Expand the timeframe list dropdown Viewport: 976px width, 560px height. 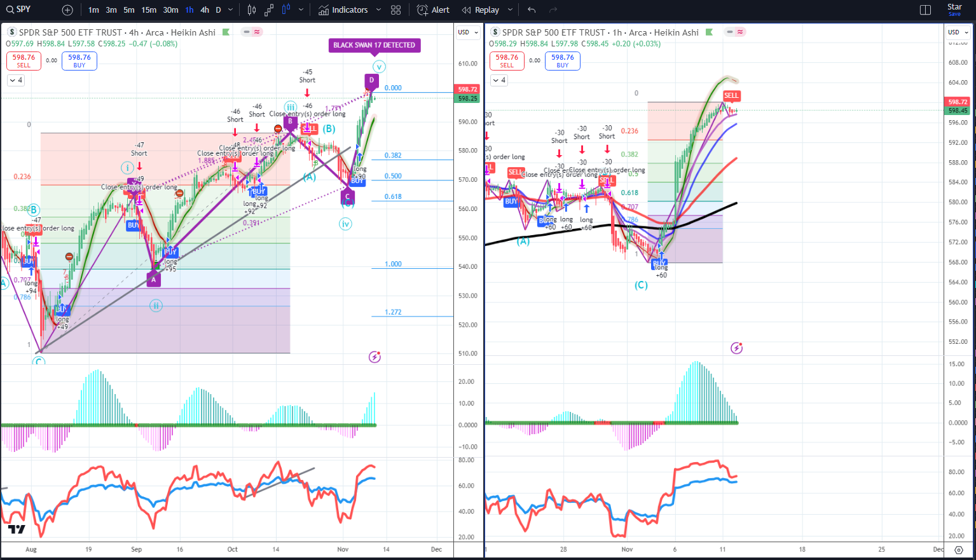(x=230, y=10)
